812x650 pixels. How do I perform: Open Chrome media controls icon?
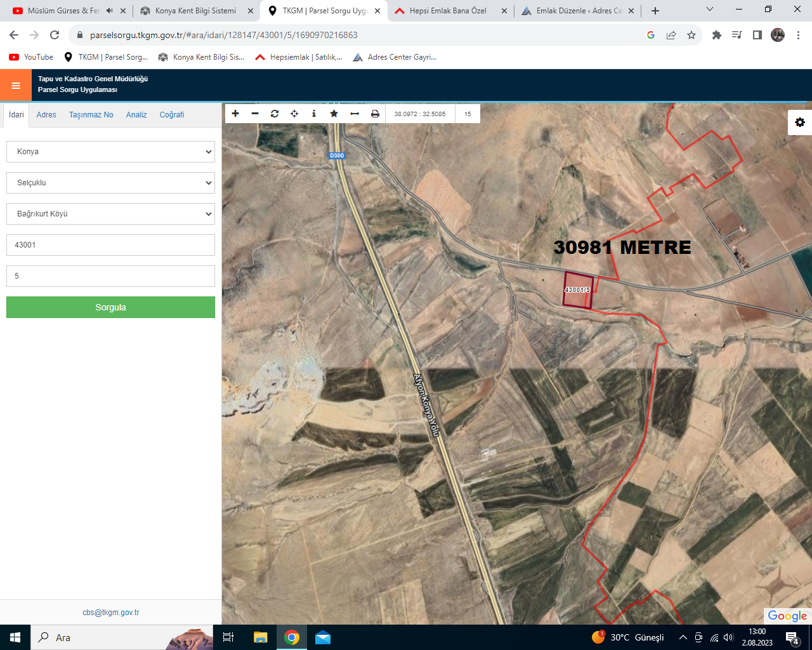pos(737,35)
